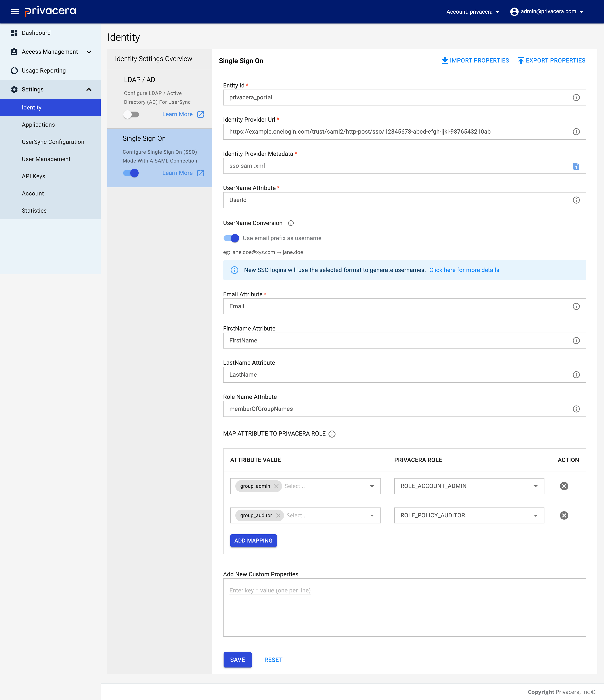
Task: Open LDAP / AD Learn More external link icon
Action: click(x=200, y=114)
